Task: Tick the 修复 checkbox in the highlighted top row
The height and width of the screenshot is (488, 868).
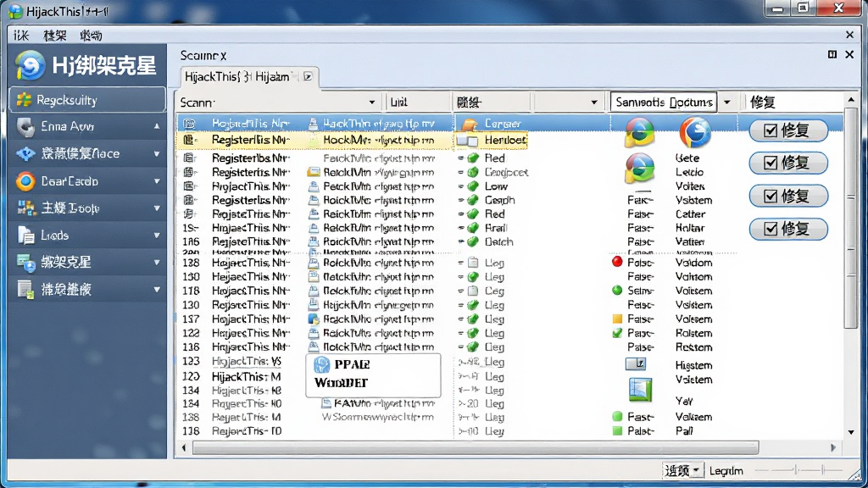Action: 771,130
